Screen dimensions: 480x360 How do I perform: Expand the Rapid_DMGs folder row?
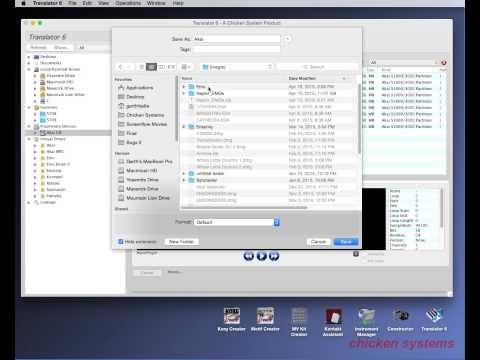coord(184,93)
